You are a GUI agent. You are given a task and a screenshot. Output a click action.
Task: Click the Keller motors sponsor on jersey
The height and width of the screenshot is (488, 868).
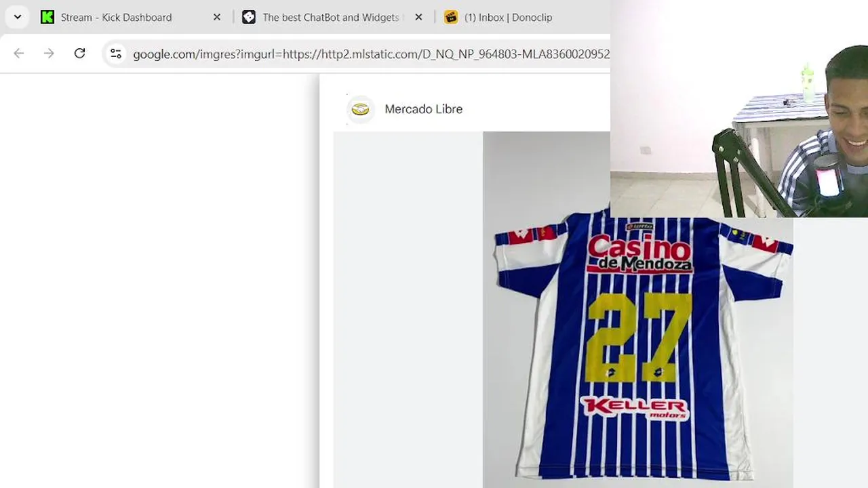tap(635, 407)
